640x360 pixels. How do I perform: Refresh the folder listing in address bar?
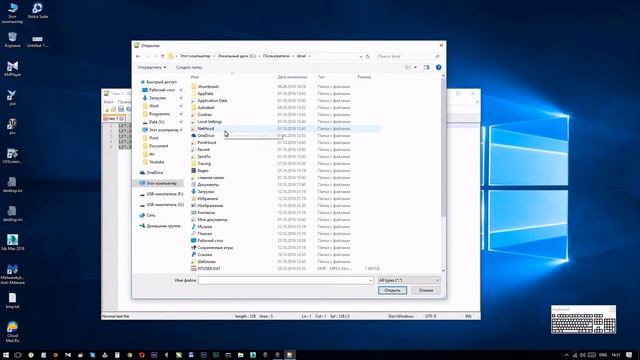point(368,56)
